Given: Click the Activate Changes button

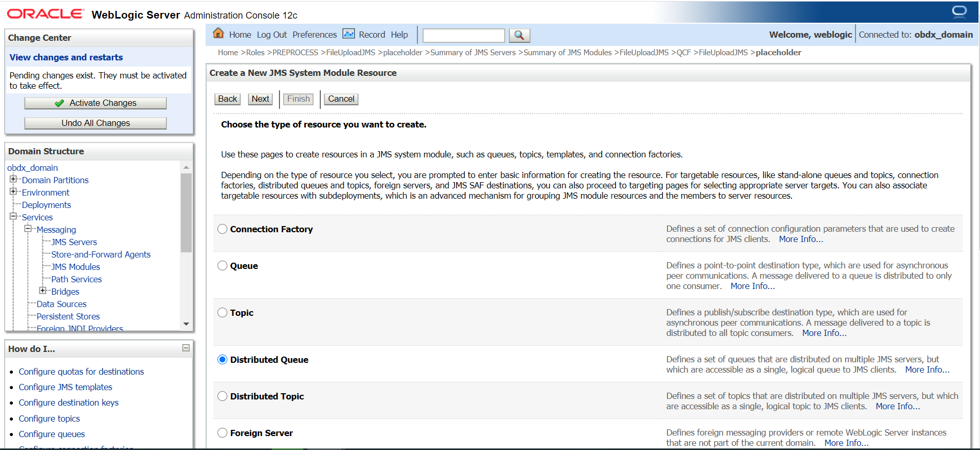Looking at the screenshot, I should click(x=96, y=103).
